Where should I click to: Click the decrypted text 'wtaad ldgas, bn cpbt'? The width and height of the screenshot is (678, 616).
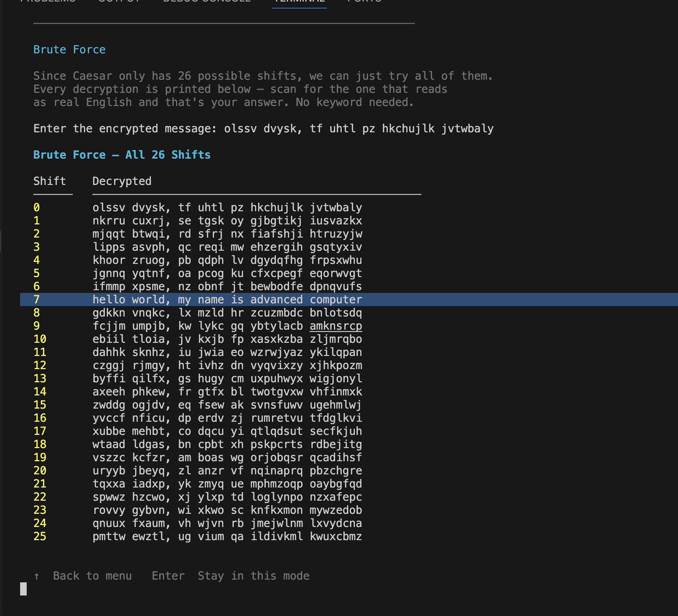point(158,444)
